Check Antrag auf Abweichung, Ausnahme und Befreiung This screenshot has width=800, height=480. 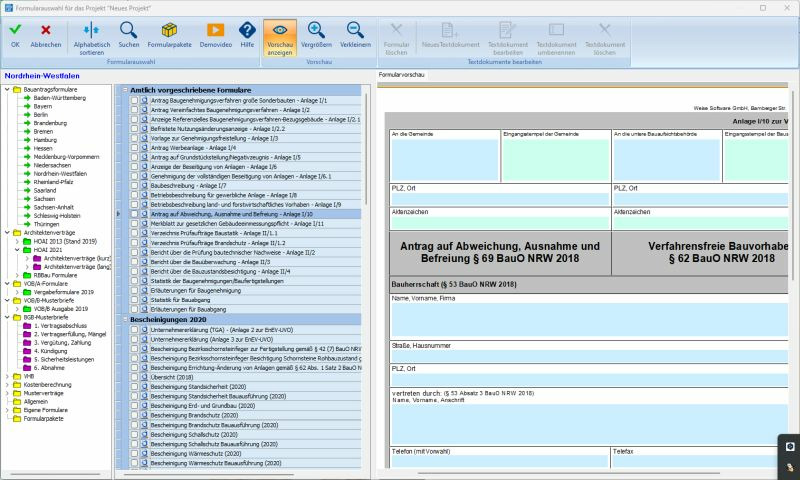134,214
